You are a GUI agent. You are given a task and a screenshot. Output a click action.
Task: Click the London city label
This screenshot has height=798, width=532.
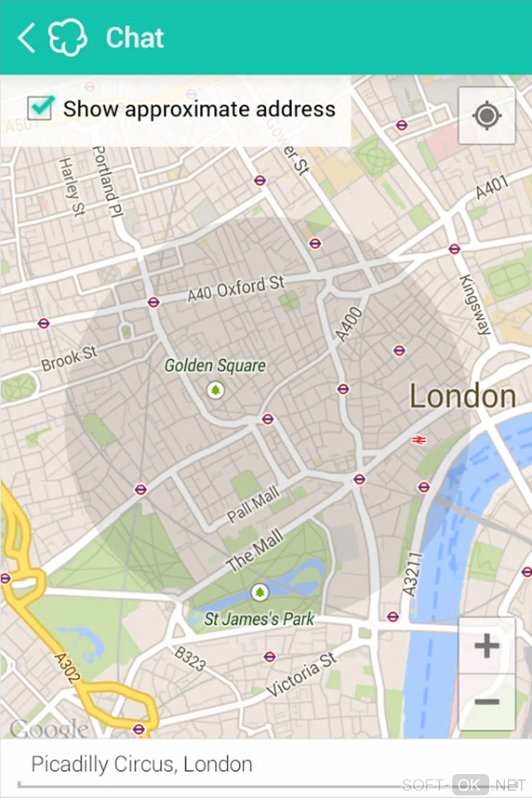[x=463, y=396]
